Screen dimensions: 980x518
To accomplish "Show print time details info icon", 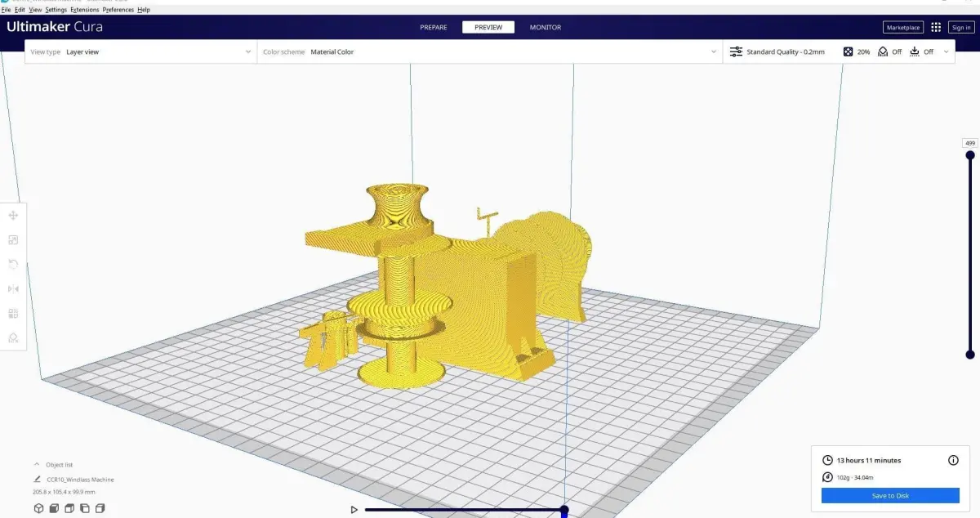I will click(953, 460).
